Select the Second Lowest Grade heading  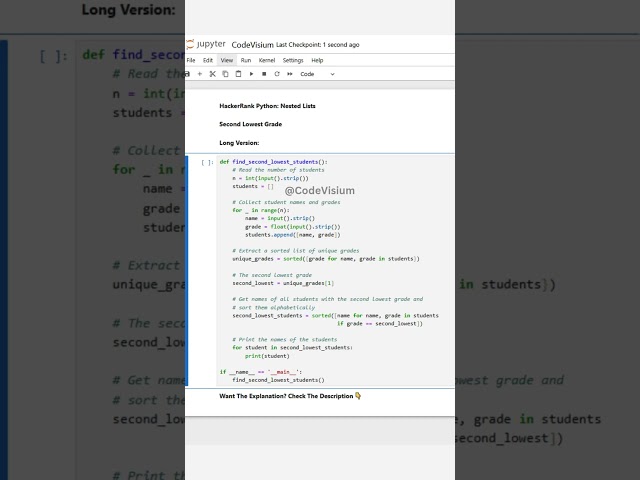(x=251, y=124)
